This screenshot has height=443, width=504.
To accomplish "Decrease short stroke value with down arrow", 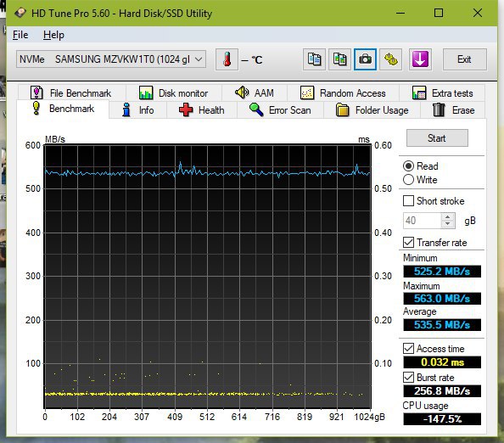I will (x=448, y=224).
